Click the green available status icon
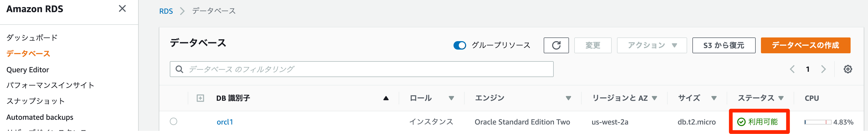The image size is (868, 134). point(741,122)
